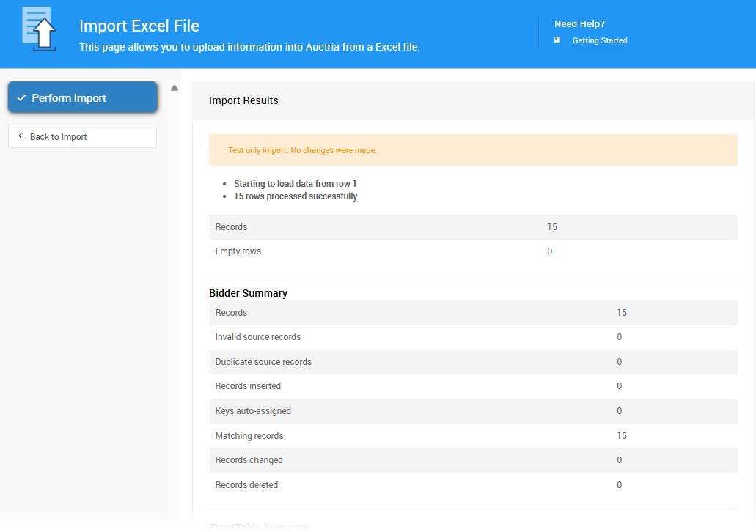756x532 pixels.
Task: Click the Bidder Summary heading
Action: [x=247, y=292]
